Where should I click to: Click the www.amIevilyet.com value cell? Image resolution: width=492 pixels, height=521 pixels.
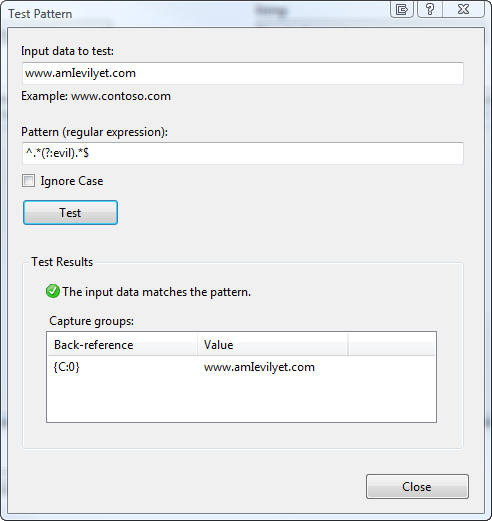(259, 367)
